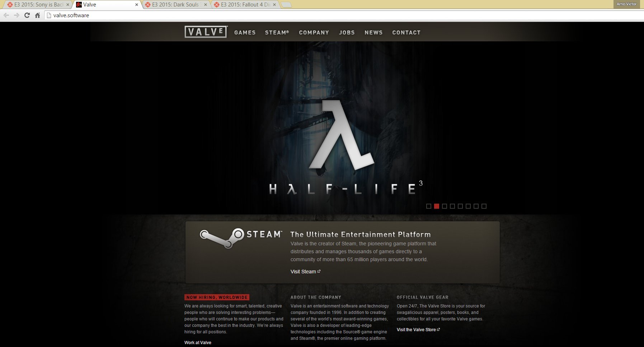
Task: Select the first carousel slide indicator
Action: pyautogui.click(x=429, y=206)
